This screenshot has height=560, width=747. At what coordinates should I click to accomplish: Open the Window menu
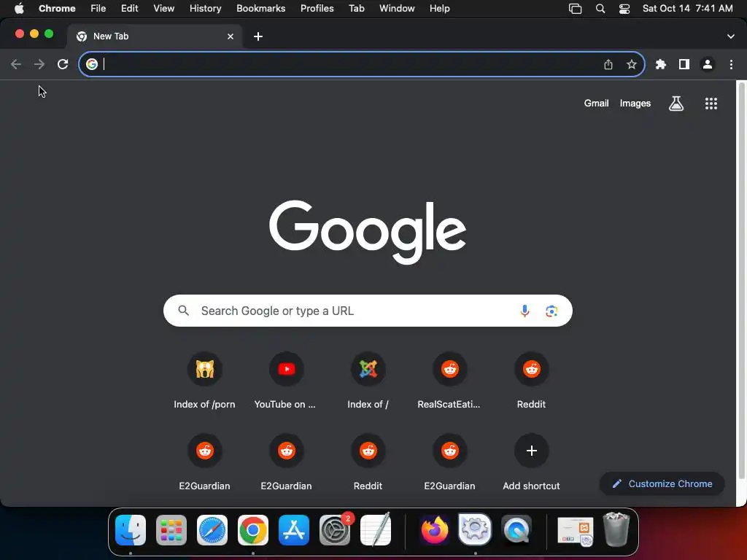(397, 9)
